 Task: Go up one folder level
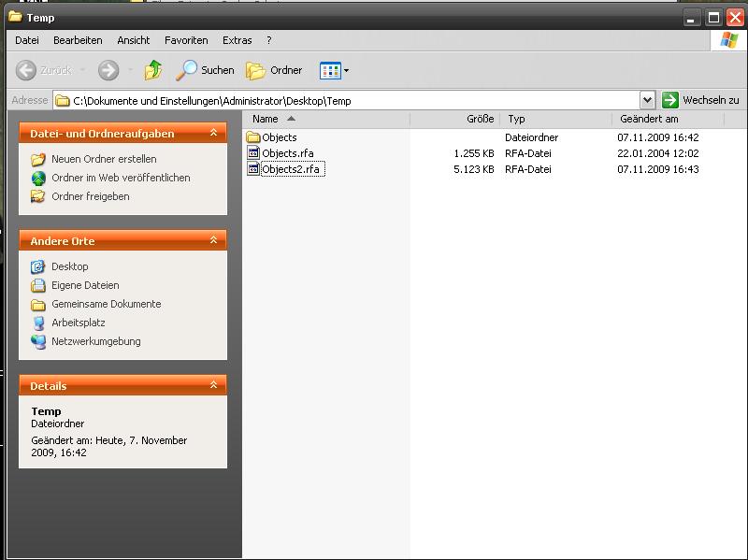click(153, 71)
